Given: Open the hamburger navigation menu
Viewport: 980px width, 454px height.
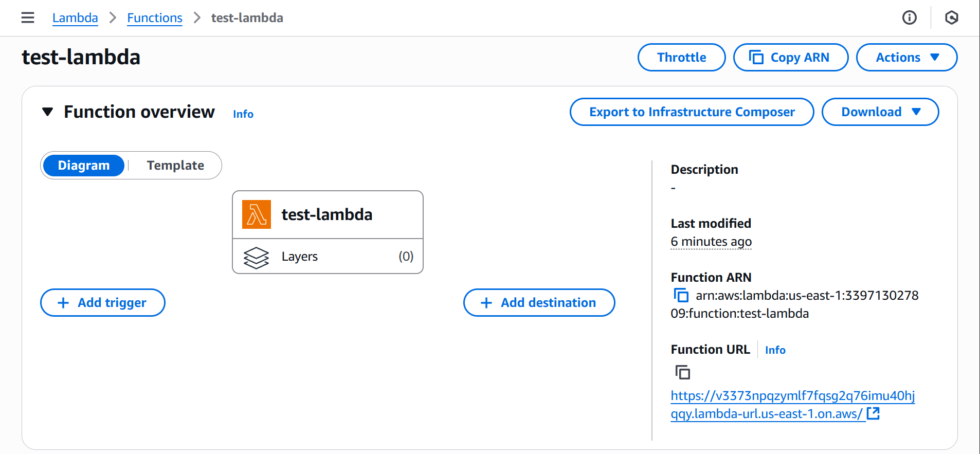Looking at the screenshot, I should tap(28, 18).
